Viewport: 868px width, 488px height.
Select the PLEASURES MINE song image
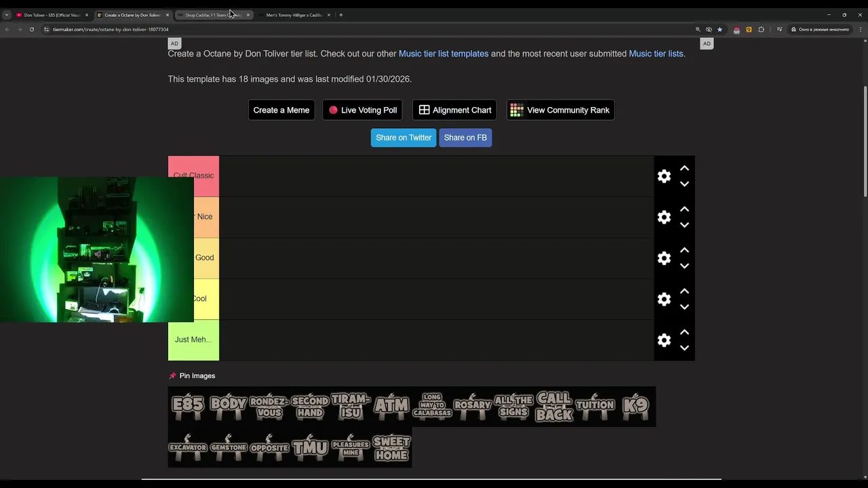tap(351, 447)
